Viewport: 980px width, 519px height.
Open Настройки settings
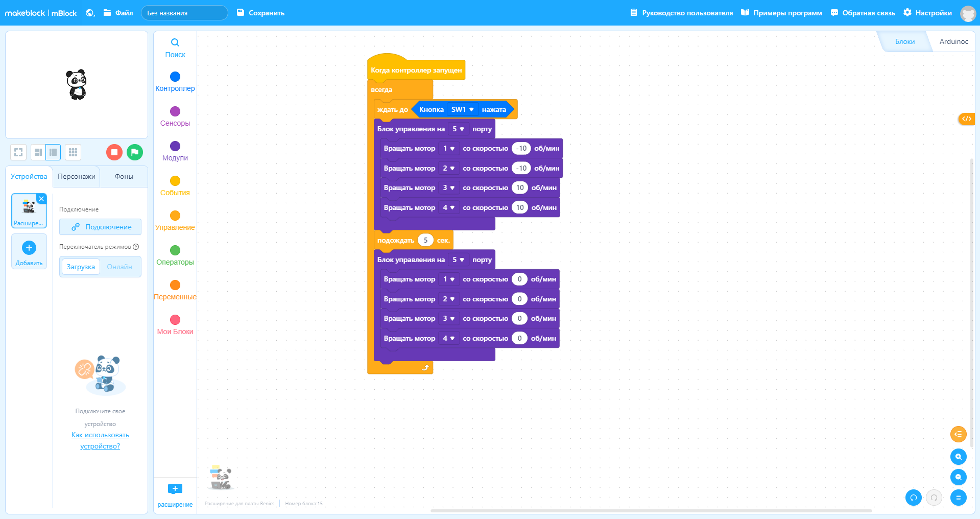[x=927, y=13]
